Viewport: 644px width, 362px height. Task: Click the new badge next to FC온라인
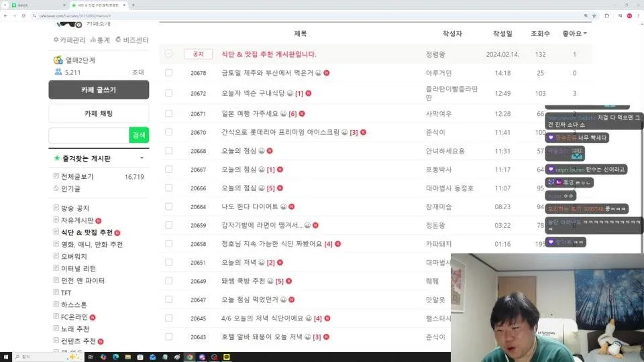coord(93,317)
